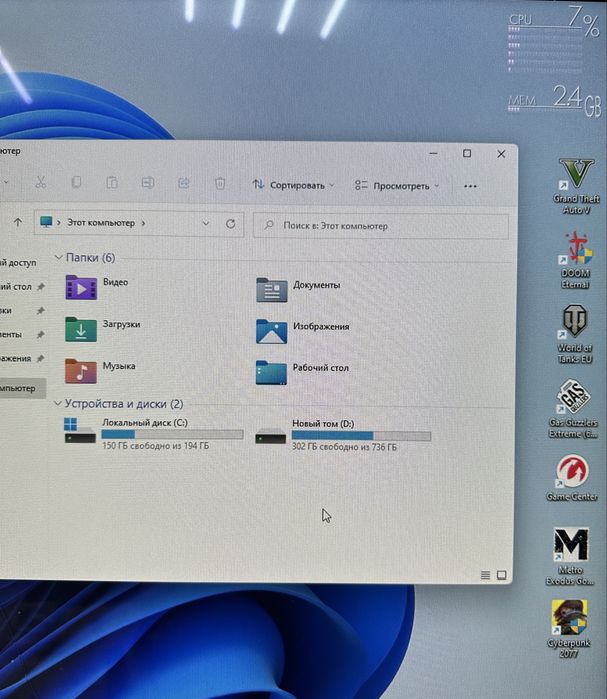The width and height of the screenshot is (607, 699).
Task: Close the Explorer window
Action: (x=501, y=154)
